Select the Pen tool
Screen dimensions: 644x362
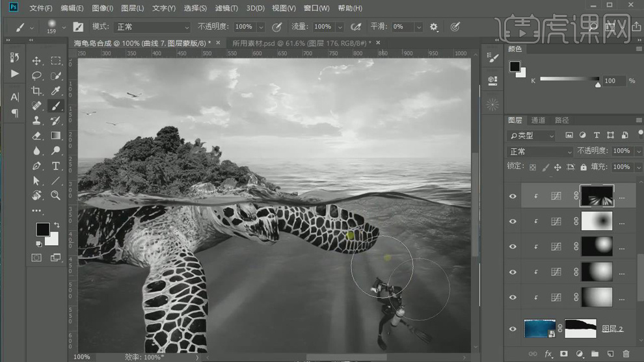(x=36, y=166)
